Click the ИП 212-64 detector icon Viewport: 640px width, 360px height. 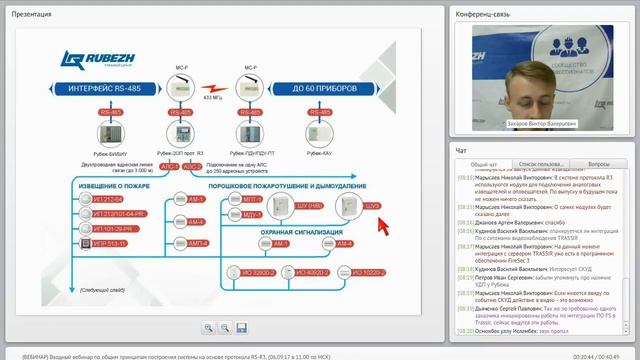pos(85,199)
